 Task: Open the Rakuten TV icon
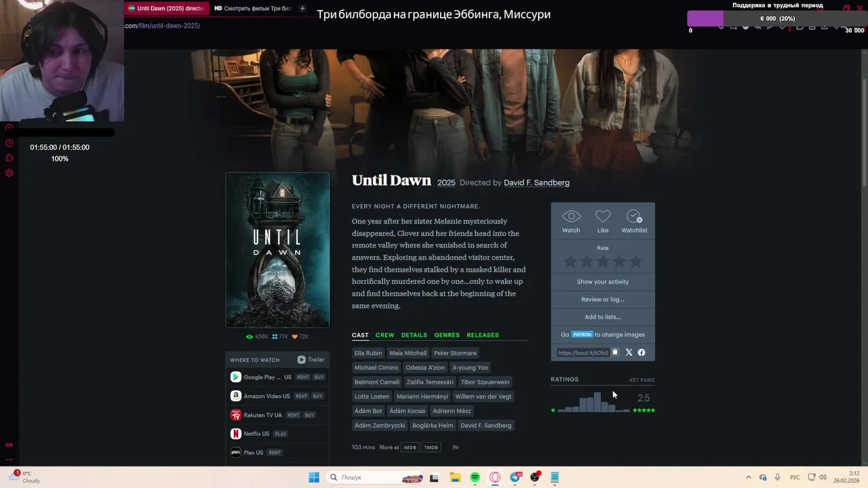pyautogui.click(x=235, y=415)
